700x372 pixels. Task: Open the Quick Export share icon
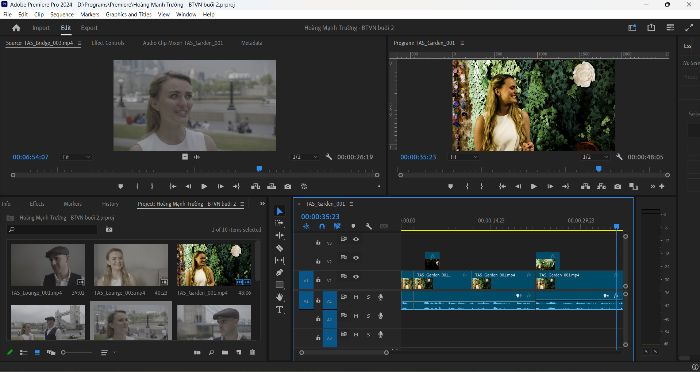coord(651,28)
